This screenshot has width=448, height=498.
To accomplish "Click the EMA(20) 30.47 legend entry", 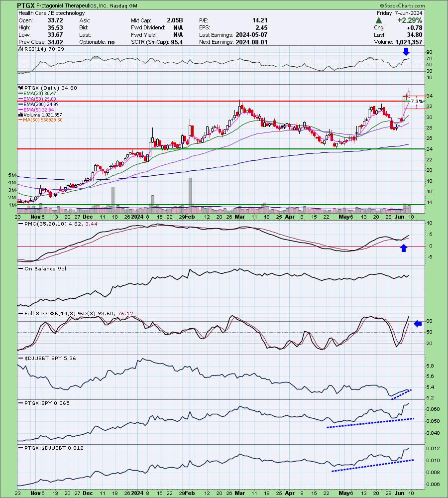I will click(39, 94).
